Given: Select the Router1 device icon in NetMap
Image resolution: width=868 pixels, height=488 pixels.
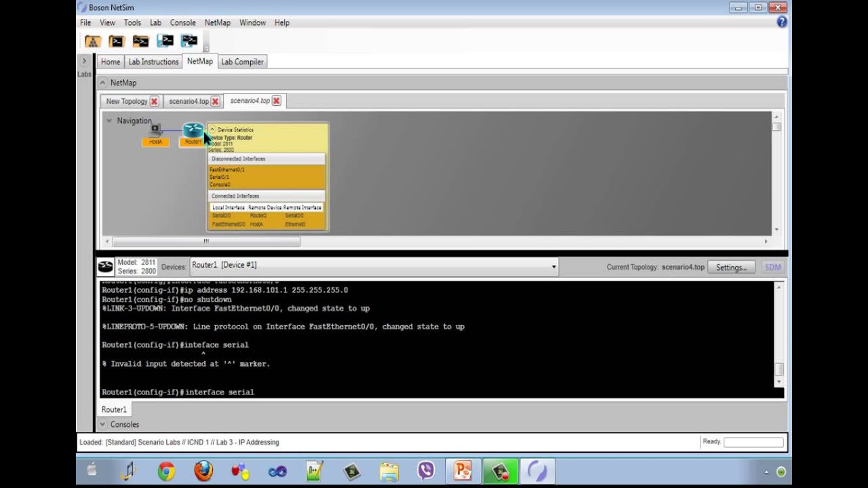Looking at the screenshot, I should point(193,129).
